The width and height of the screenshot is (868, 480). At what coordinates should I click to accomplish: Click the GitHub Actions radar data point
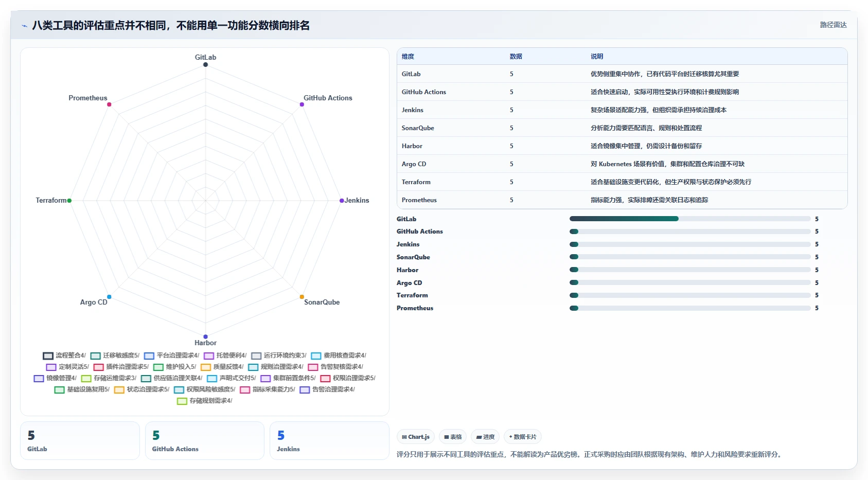[302, 104]
